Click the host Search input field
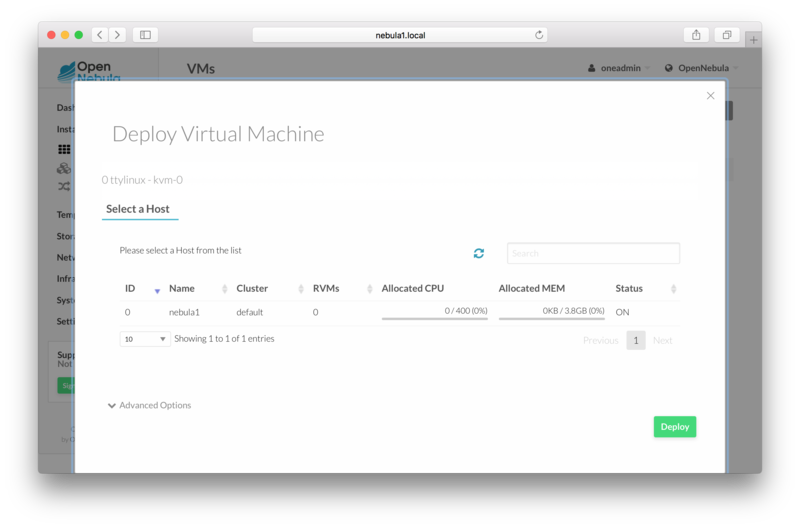800x528 pixels. (x=593, y=253)
